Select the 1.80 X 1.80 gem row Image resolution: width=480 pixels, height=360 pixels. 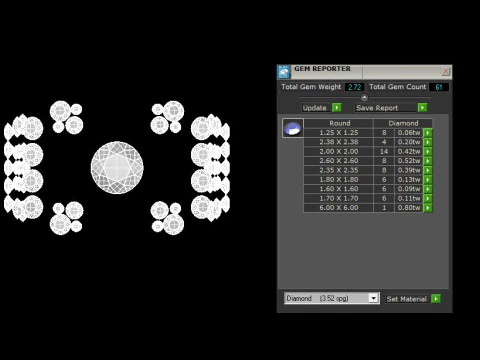point(368,179)
